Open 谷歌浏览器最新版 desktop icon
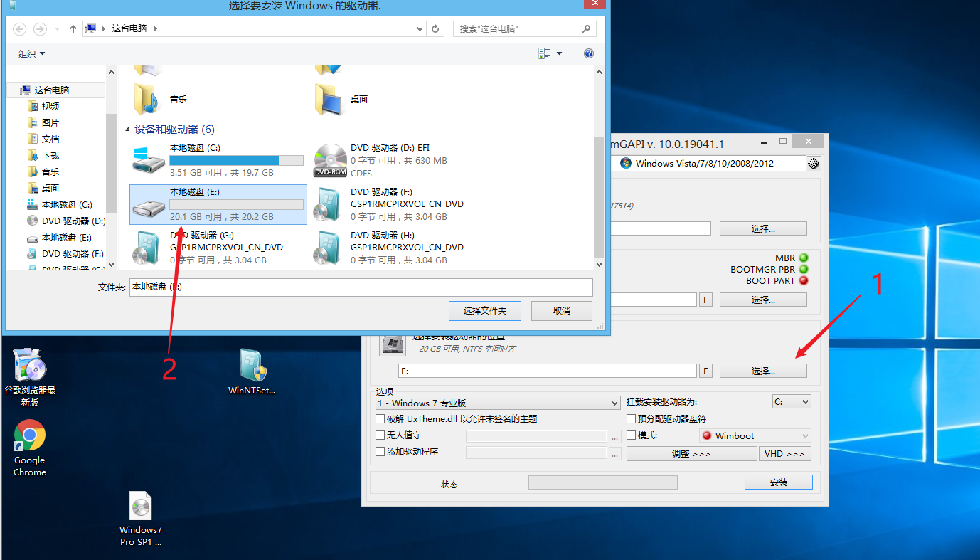 (30, 378)
